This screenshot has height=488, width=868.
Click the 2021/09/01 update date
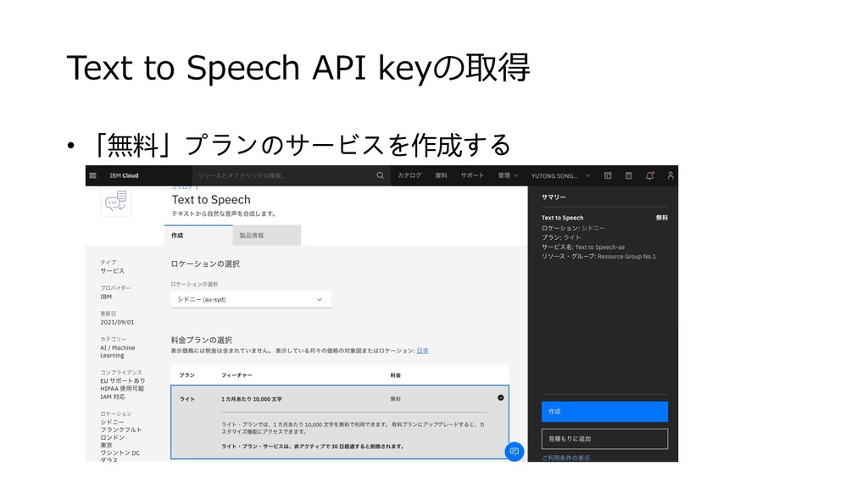pos(117,322)
